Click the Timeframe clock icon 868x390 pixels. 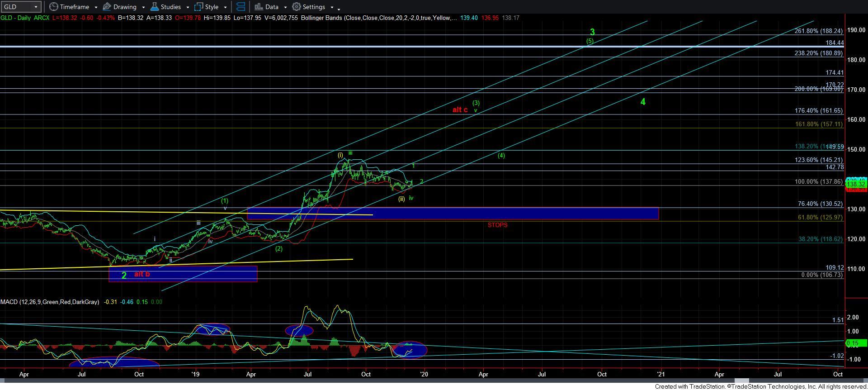point(54,7)
